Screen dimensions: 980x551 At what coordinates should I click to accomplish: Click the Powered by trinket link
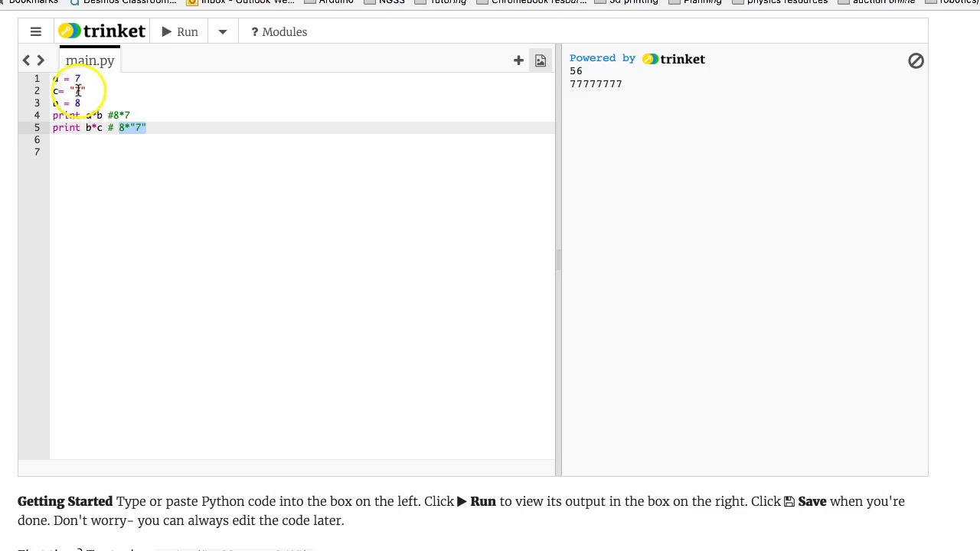point(603,58)
